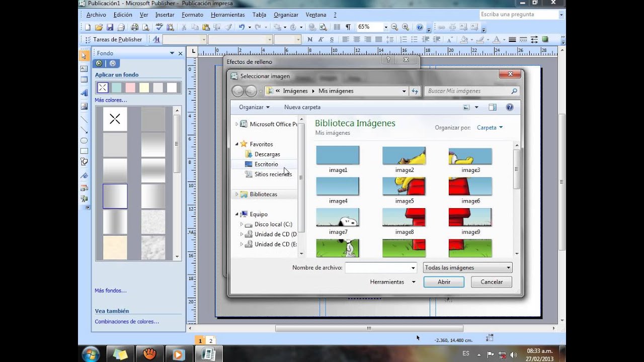The height and width of the screenshot is (362, 644).
Task: Open the Herramientas menu in menu bar
Action: click(228, 15)
